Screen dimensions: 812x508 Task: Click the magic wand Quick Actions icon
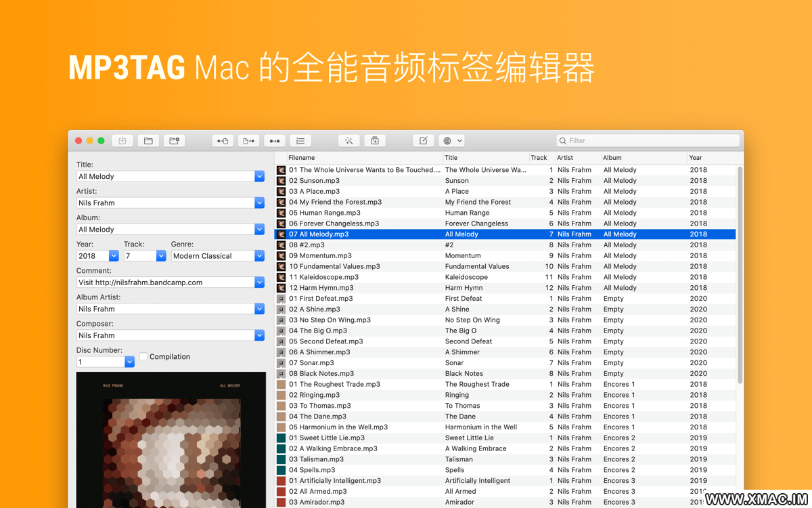[348, 141]
